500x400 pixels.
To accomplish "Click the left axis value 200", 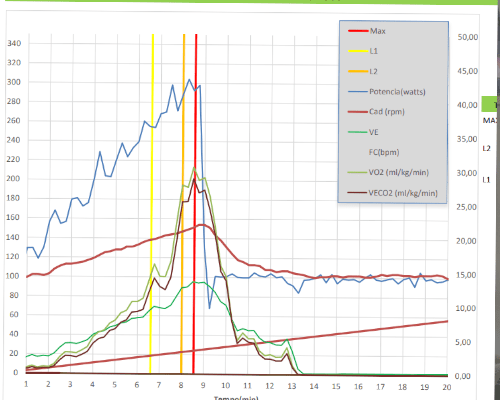I will click(x=14, y=179).
